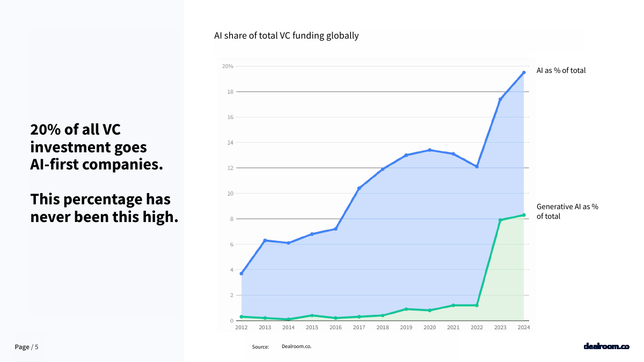The height and width of the screenshot is (362, 644).
Task: Click the "AI as % of total" series label
Action: (x=561, y=70)
